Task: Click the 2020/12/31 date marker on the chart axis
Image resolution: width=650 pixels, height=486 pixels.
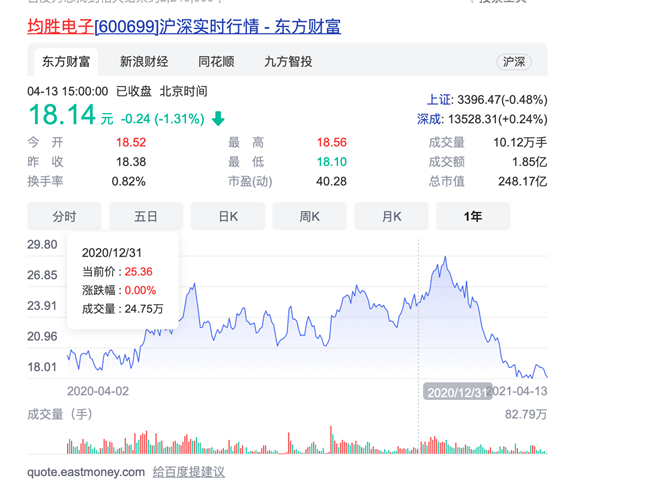Action: [x=458, y=392]
